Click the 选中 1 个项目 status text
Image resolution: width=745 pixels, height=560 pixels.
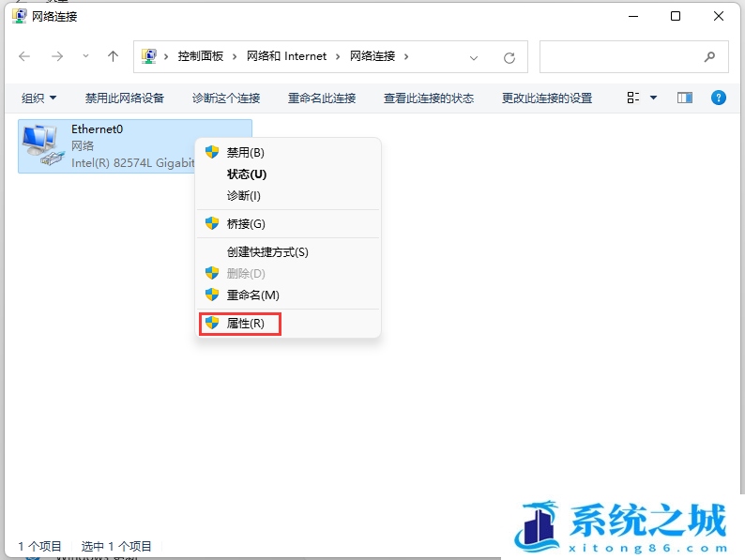[116, 546]
